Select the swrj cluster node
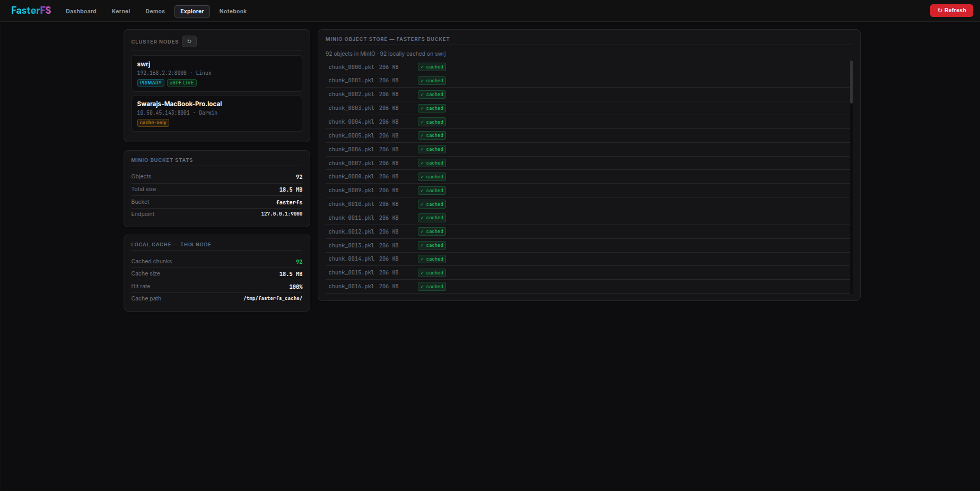 pos(216,69)
